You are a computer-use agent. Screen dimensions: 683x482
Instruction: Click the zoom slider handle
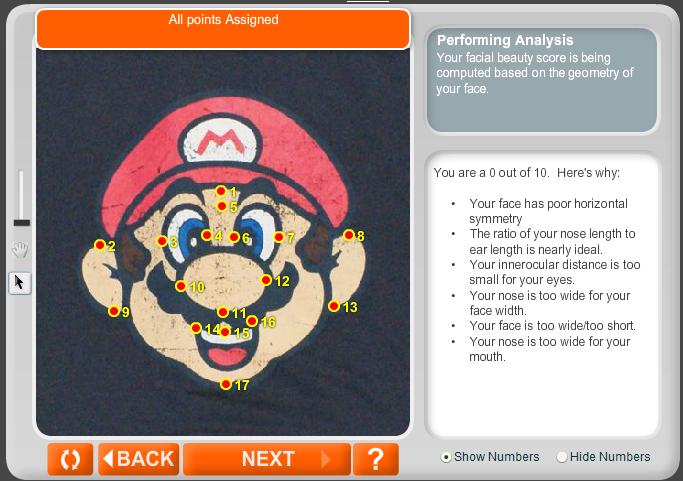point(21,223)
